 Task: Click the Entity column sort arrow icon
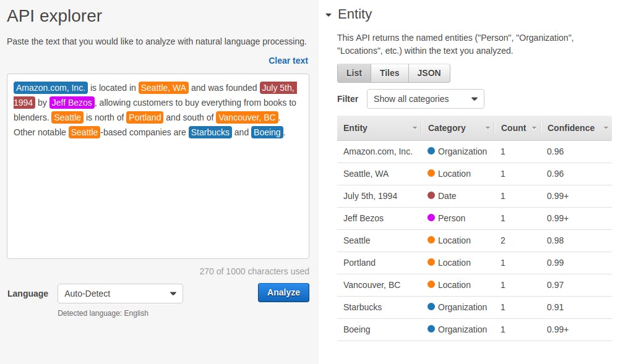click(x=415, y=128)
